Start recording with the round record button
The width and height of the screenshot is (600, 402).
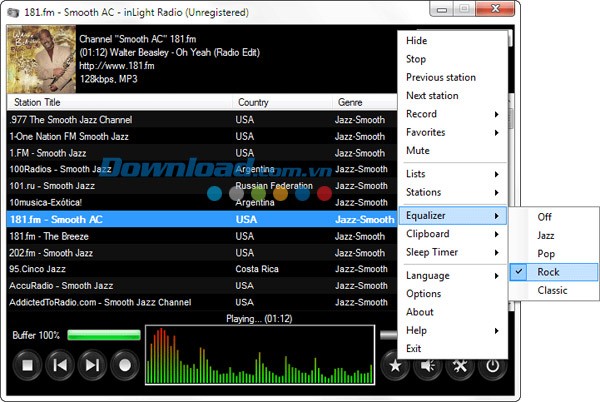point(124,365)
